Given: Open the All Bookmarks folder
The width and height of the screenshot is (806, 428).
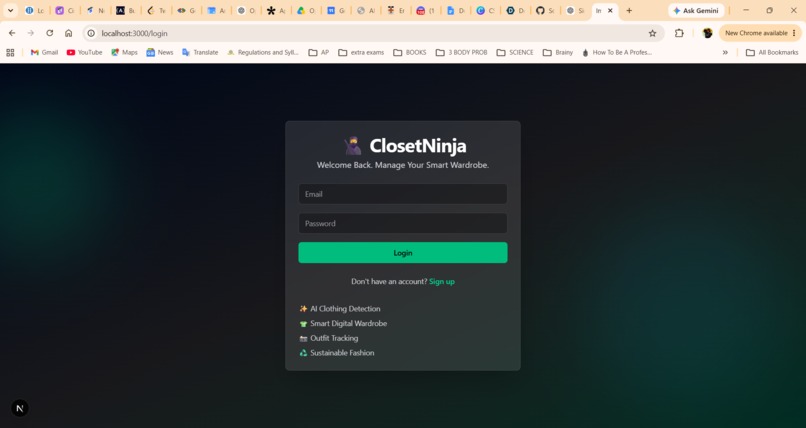Looking at the screenshot, I should coord(772,52).
